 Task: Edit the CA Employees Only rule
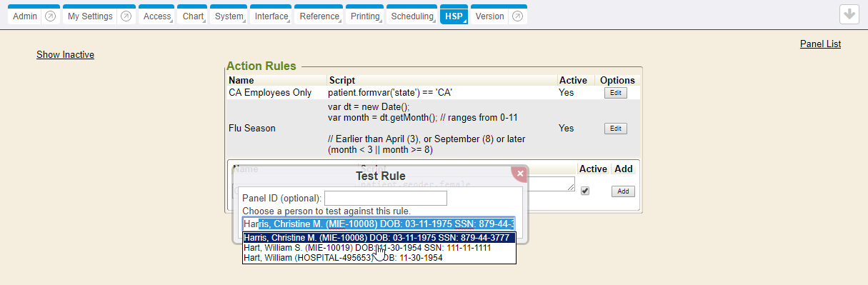[x=616, y=93]
